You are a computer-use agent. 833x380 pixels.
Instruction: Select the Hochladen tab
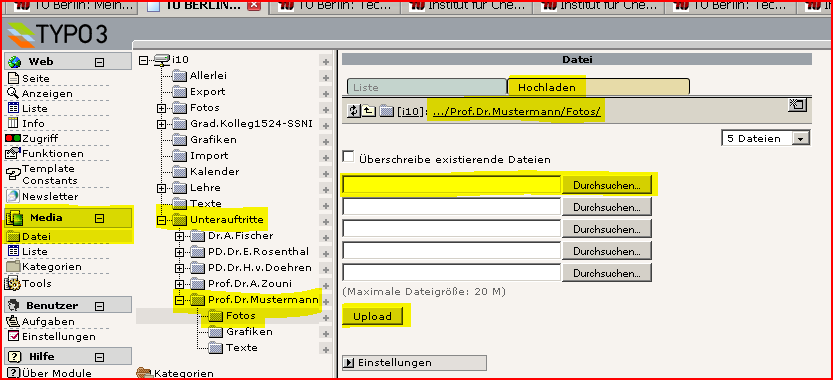click(x=547, y=87)
